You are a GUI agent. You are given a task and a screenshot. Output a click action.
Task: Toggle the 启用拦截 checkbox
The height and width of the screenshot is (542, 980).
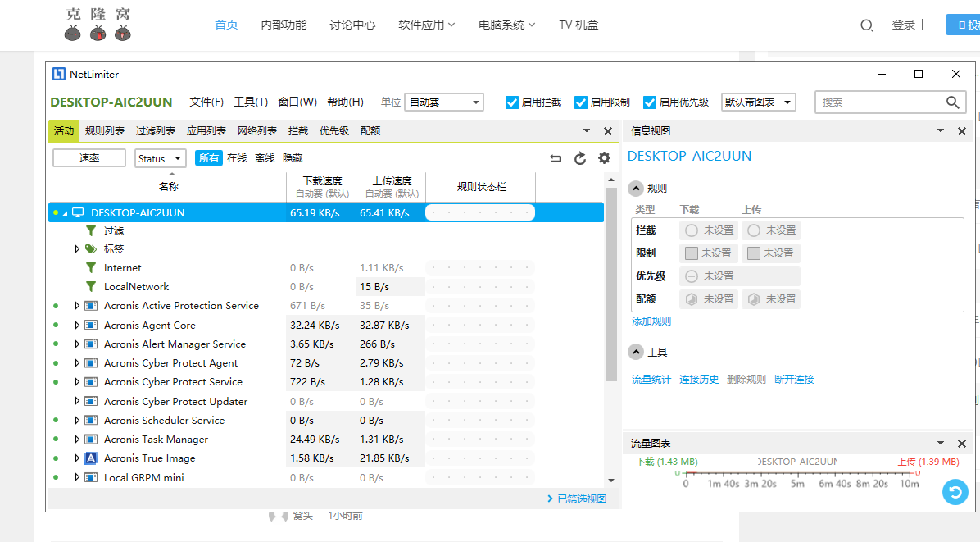point(512,102)
